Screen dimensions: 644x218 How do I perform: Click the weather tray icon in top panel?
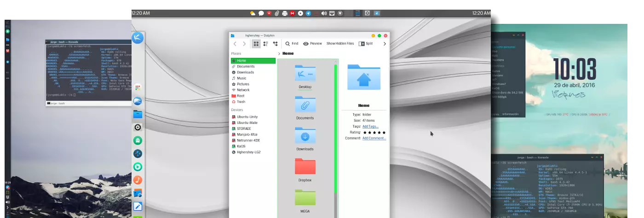[x=253, y=13]
